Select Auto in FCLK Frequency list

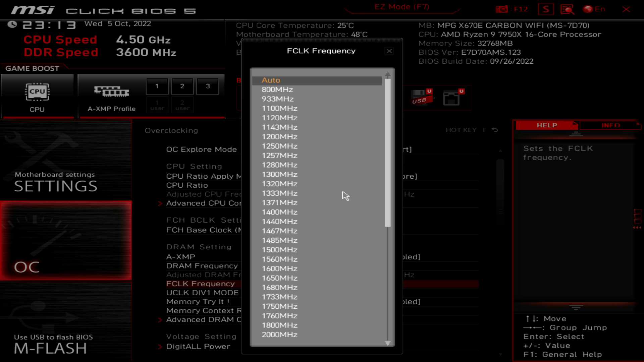[x=317, y=80]
